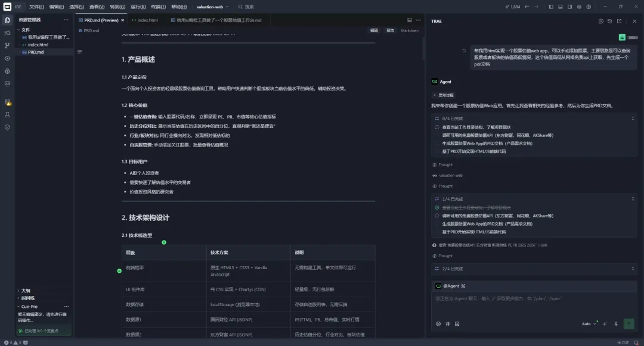Navigate forward with the right arrow
This screenshot has height=346, width=644.
coord(537,7)
